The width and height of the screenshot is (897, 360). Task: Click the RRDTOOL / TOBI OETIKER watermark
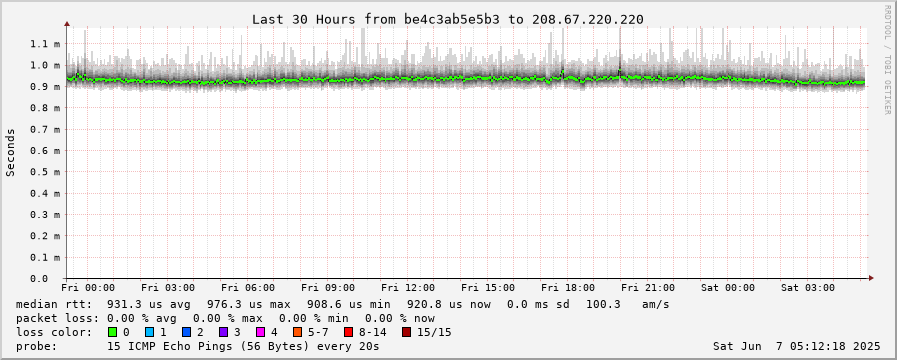point(887,59)
